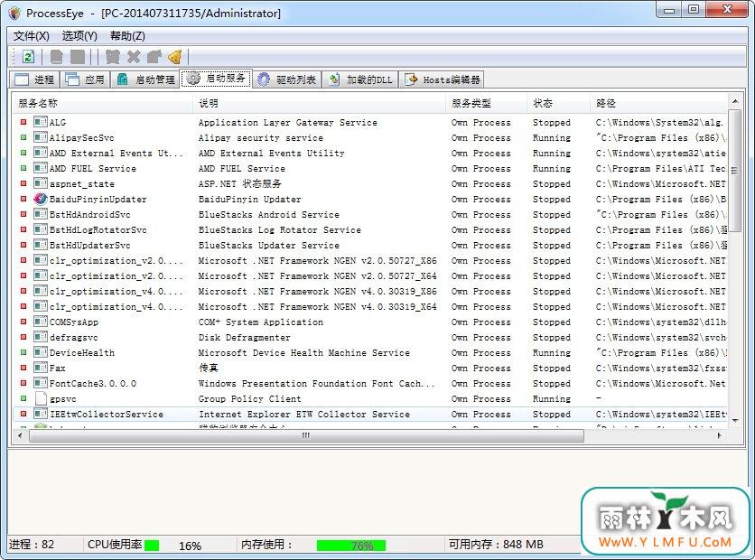Click the BaiduPinyinUpdater service icon
Screen dimensions: 755x560
pyautogui.click(x=41, y=199)
